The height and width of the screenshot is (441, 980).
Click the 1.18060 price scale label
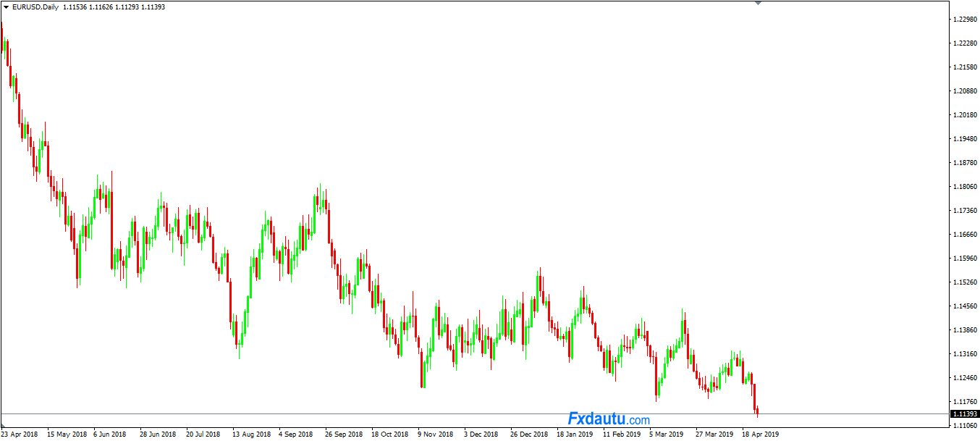tap(964, 187)
